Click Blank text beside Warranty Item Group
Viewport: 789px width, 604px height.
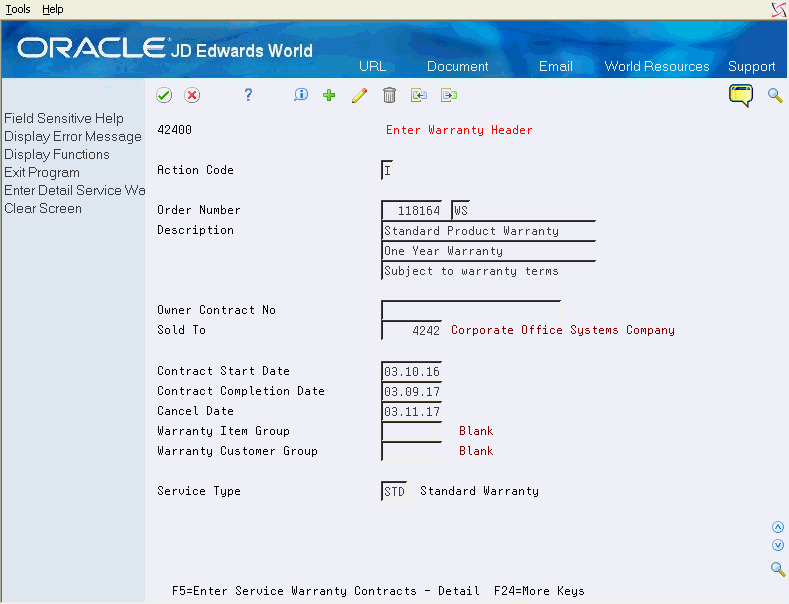[476, 431]
